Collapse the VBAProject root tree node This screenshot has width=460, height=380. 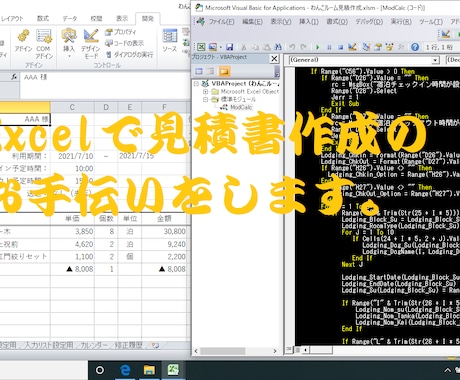(196, 83)
